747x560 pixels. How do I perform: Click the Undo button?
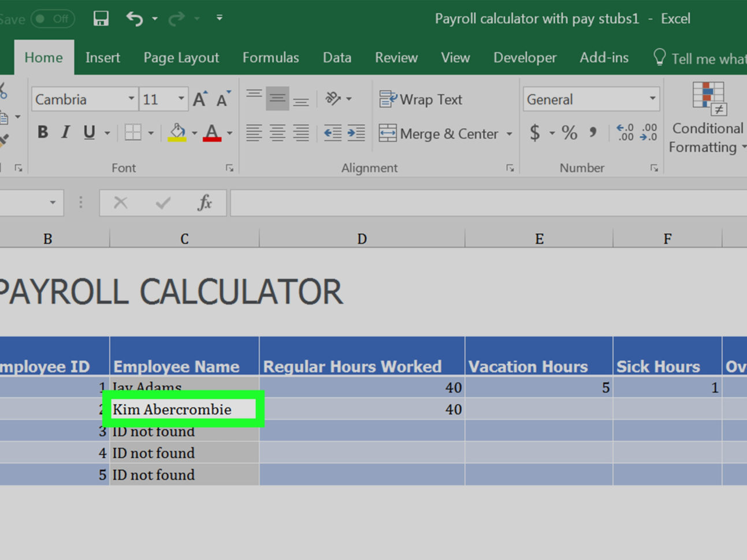tap(134, 18)
